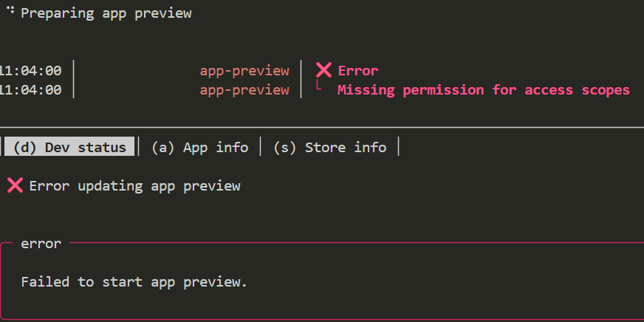Switch to the (d) Dev status tab

pos(69,147)
